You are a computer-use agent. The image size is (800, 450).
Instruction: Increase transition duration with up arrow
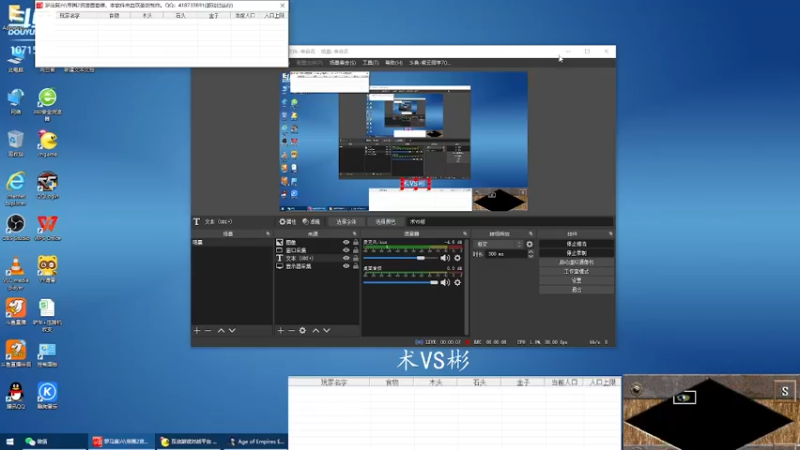(x=531, y=252)
